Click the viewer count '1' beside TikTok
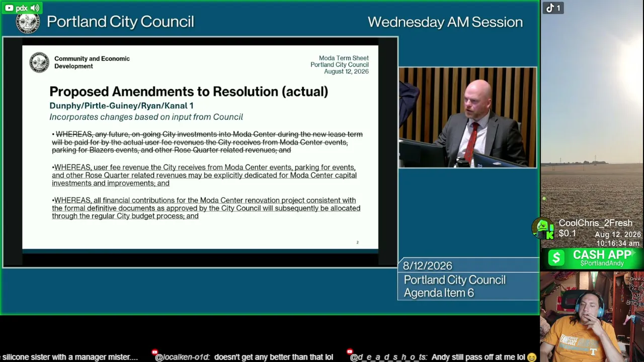644x362 pixels. [x=558, y=8]
